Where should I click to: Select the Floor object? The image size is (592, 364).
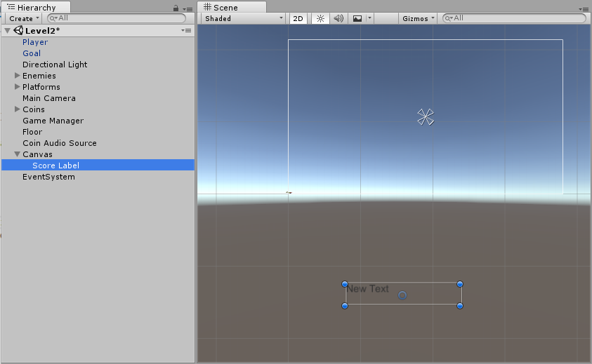(32, 132)
